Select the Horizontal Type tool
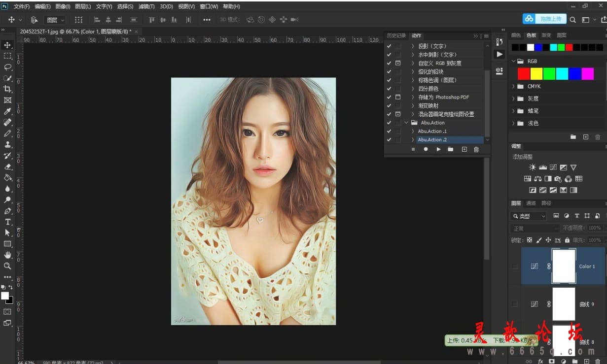 coord(7,222)
